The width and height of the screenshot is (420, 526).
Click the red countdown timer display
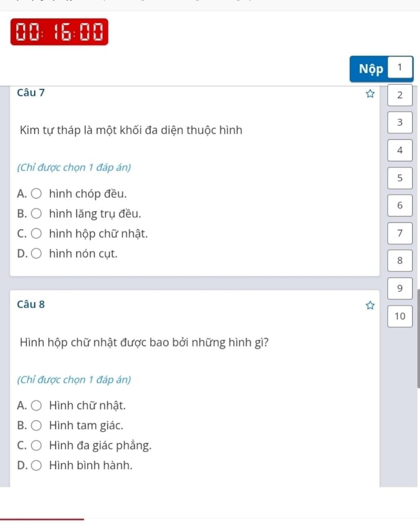click(59, 32)
